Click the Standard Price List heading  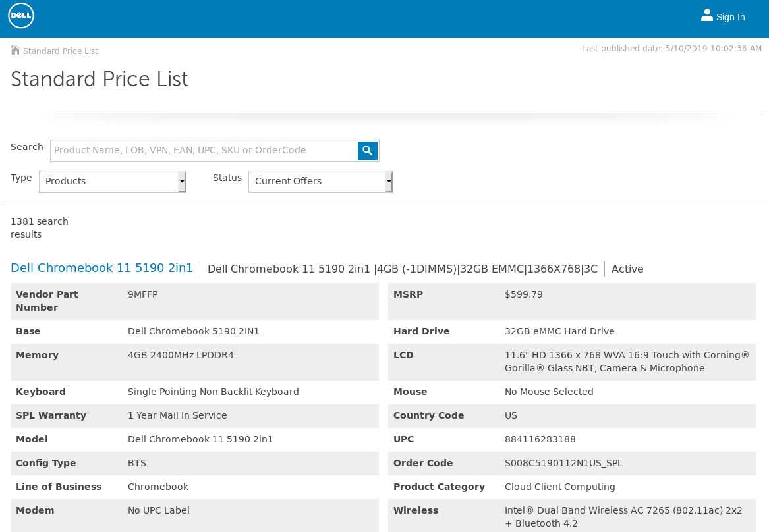[x=99, y=80]
